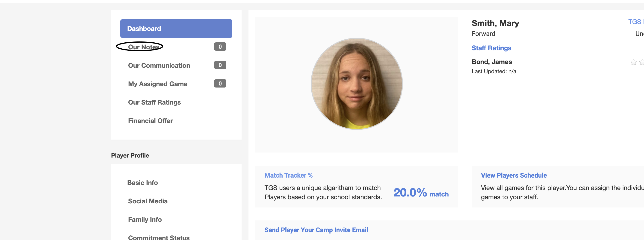Click the Our Communication count badge
The height and width of the screenshot is (240, 644).
(x=220, y=65)
